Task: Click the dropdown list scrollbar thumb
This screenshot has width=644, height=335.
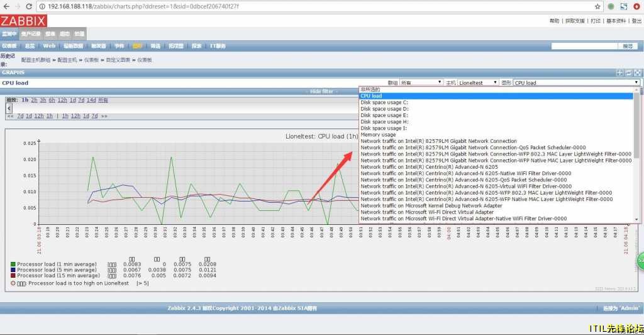Action: point(636,125)
